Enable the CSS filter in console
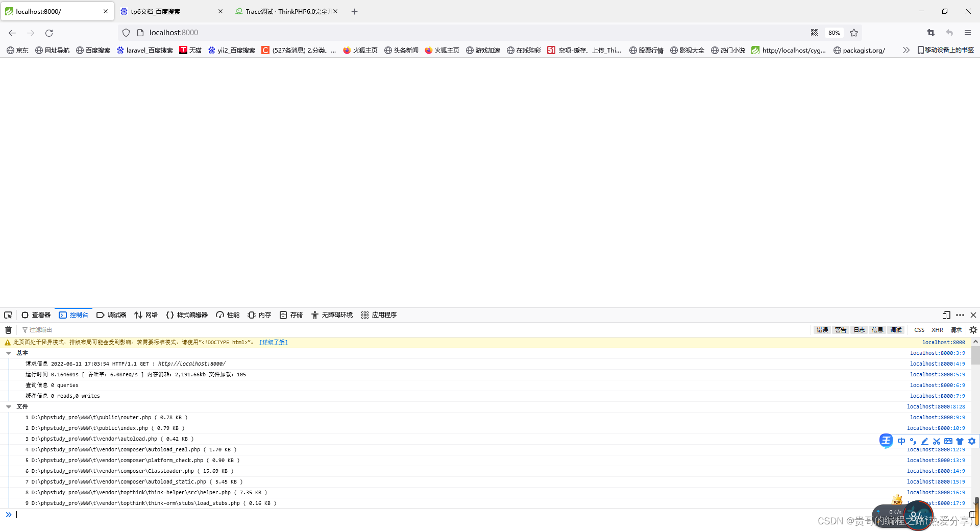This screenshot has width=980, height=531. [919, 330]
